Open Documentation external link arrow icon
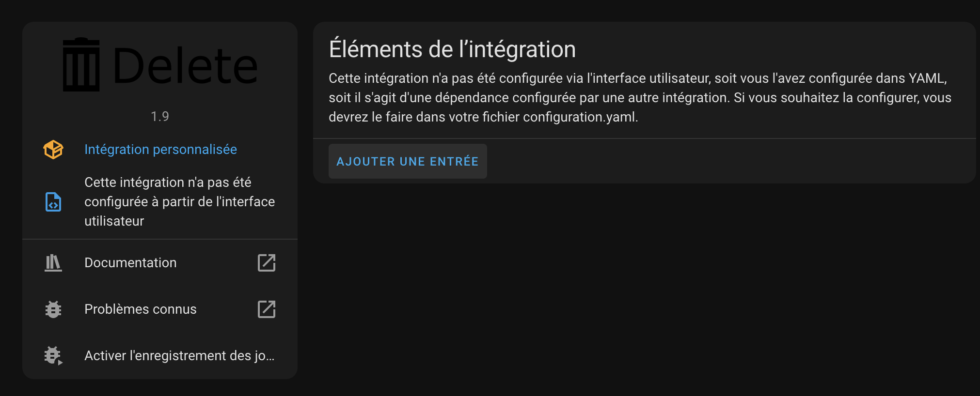The height and width of the screenshot is (396, 980). [x=267, y=263]
